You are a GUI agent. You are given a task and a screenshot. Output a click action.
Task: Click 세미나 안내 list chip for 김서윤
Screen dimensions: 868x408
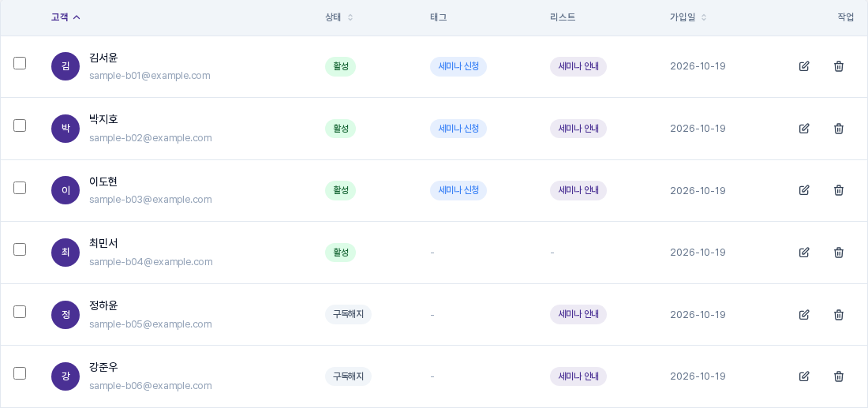[578, 66]
